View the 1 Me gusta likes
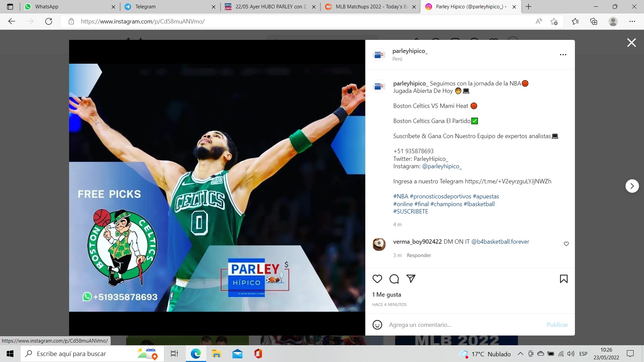644x362 pixels. coord(386,295)
